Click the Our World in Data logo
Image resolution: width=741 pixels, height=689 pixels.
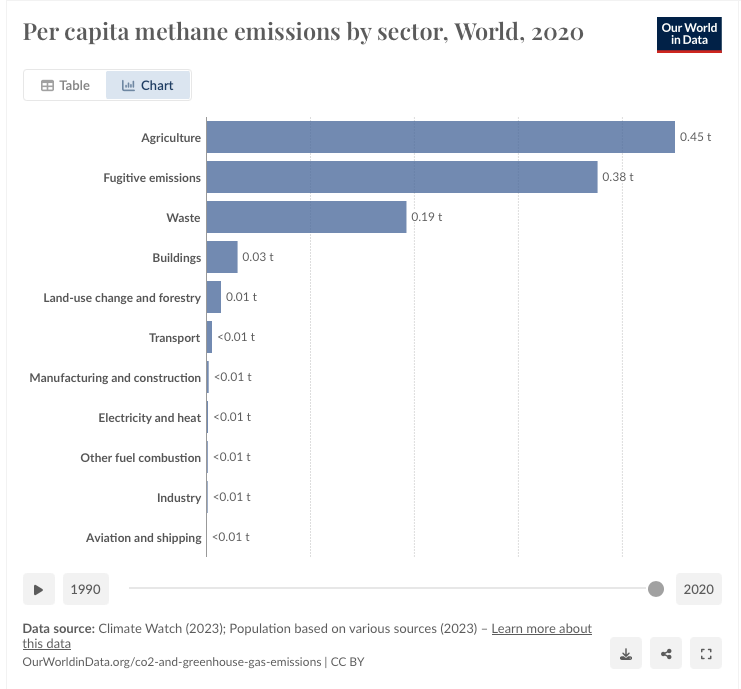click(689, 34)
